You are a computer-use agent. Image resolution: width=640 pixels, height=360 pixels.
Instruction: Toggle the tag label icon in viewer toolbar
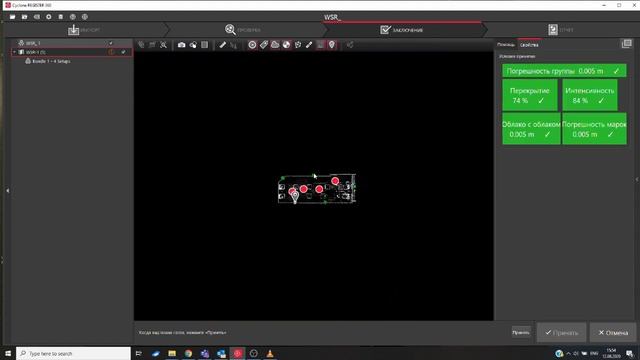pos(264,45)
